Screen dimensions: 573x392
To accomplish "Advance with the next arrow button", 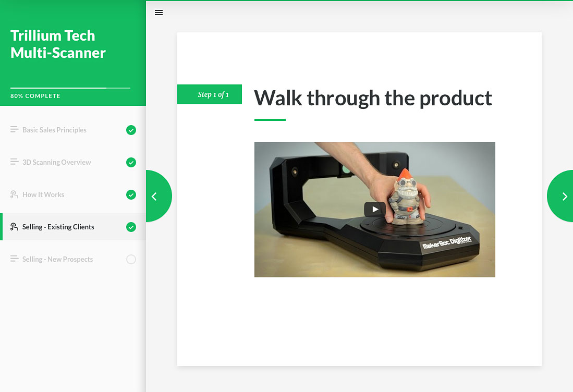I will [x=560, y=196].
